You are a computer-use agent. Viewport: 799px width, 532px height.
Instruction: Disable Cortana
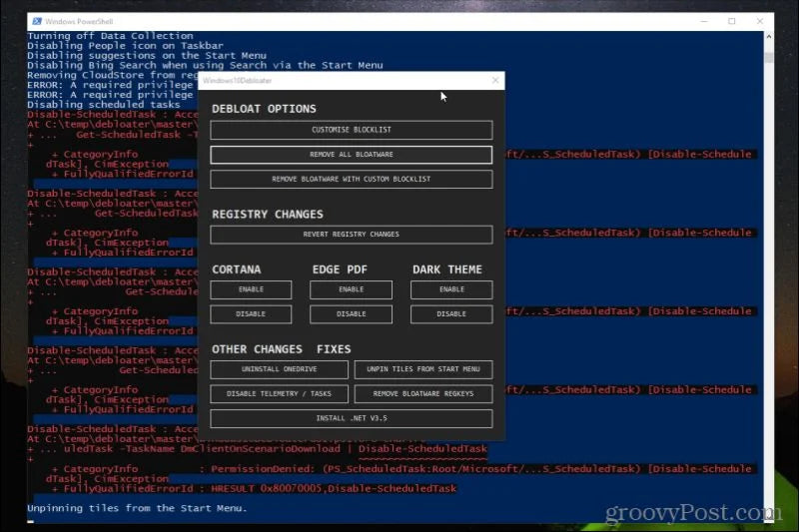click(251, 314)
